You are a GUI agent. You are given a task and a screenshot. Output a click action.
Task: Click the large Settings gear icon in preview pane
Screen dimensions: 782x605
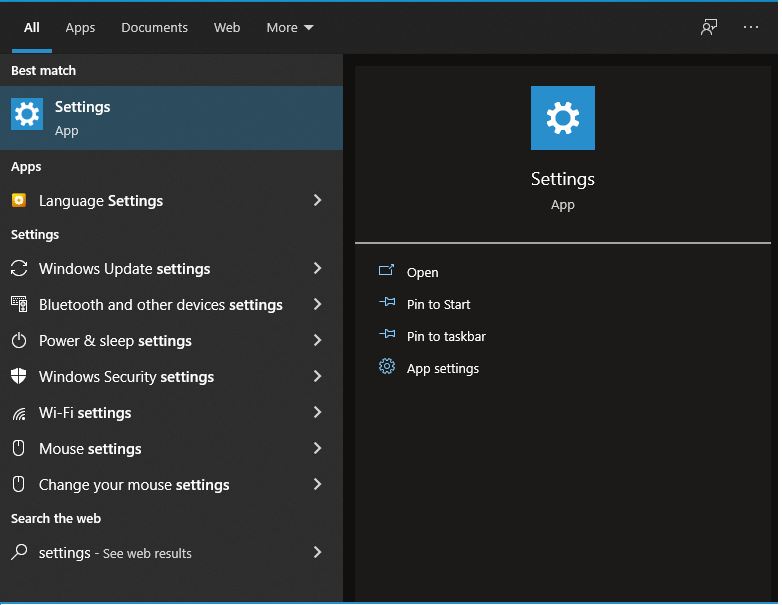click(562, 118)
